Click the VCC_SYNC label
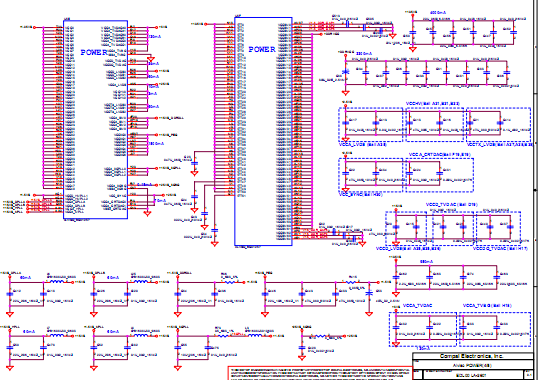The height and width of the screenshot is (380, 540). click(361, 195)
